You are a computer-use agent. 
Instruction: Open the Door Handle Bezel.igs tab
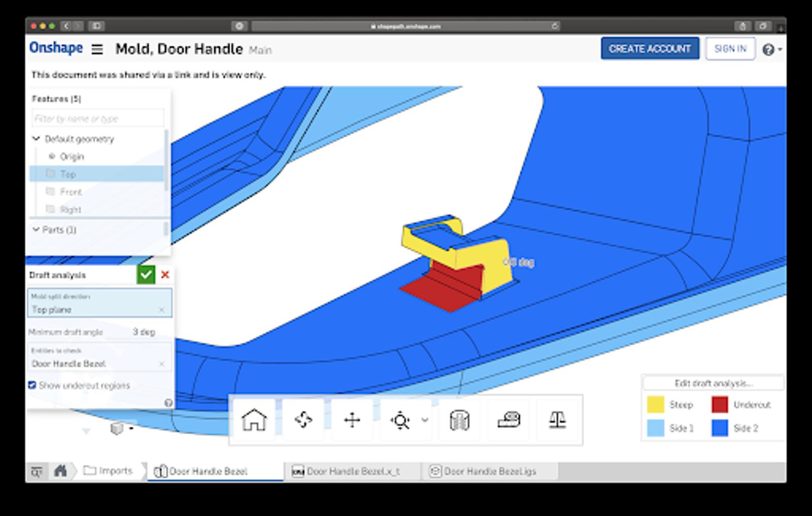489,471
